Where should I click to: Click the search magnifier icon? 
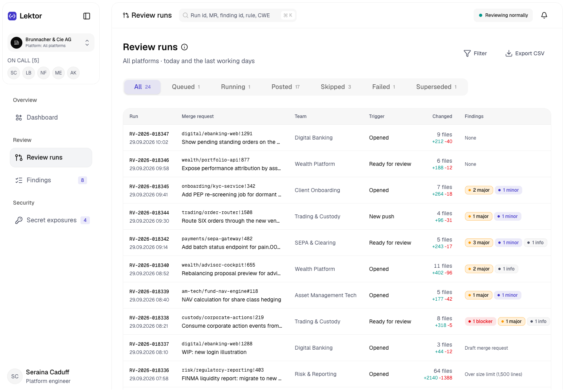coord(186,15)
